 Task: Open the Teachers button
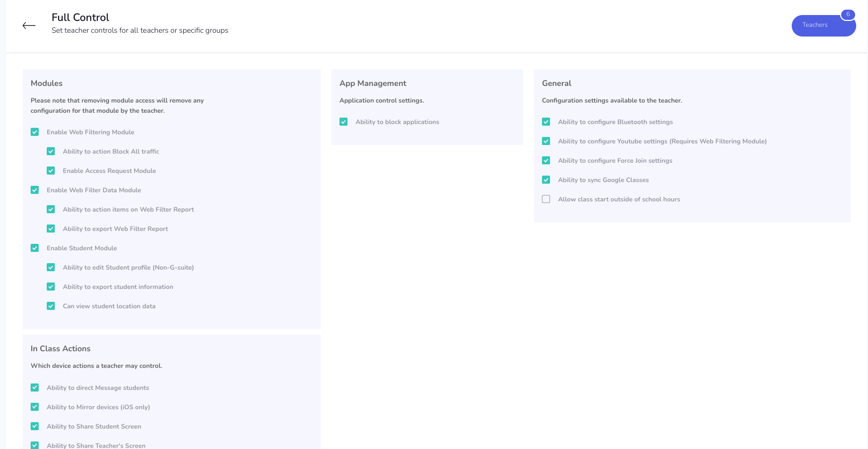point(823,25)
